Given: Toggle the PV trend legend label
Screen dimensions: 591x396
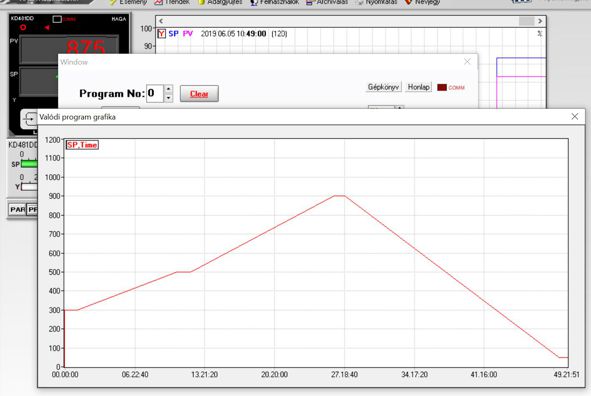Looking at the screenshot, I should (x=188, y=34).
